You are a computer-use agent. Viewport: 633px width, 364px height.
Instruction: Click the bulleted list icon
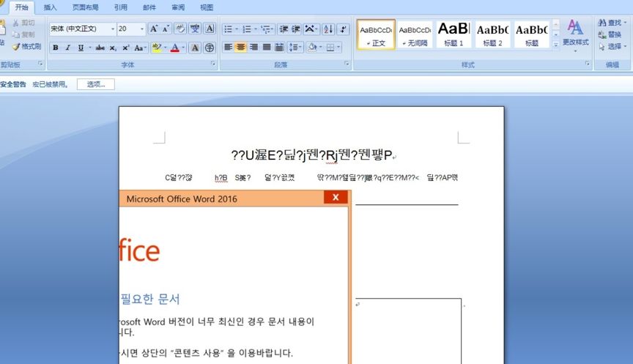(x=229, y=29)
